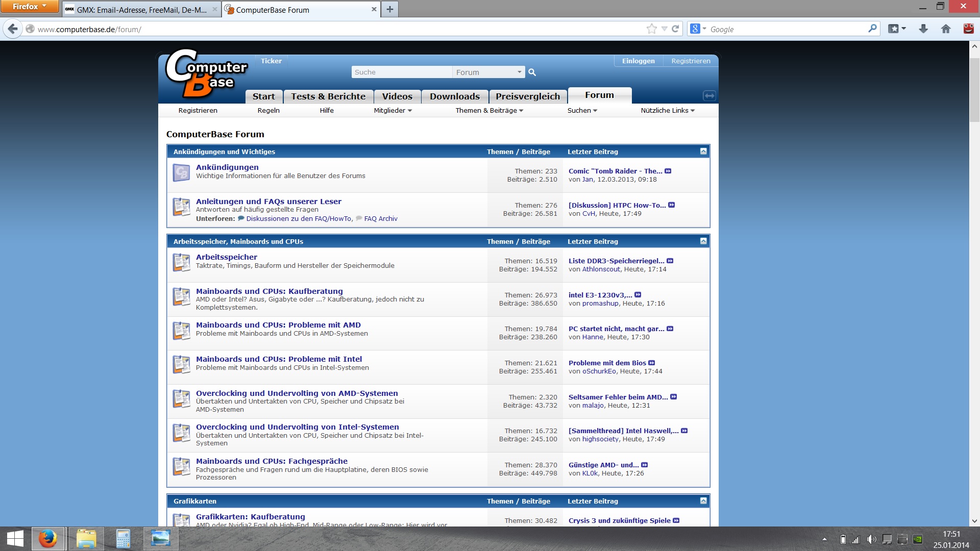980x551 pixels.
Task: Click the red addon icon in toolbar
Action: click(968, 29)
